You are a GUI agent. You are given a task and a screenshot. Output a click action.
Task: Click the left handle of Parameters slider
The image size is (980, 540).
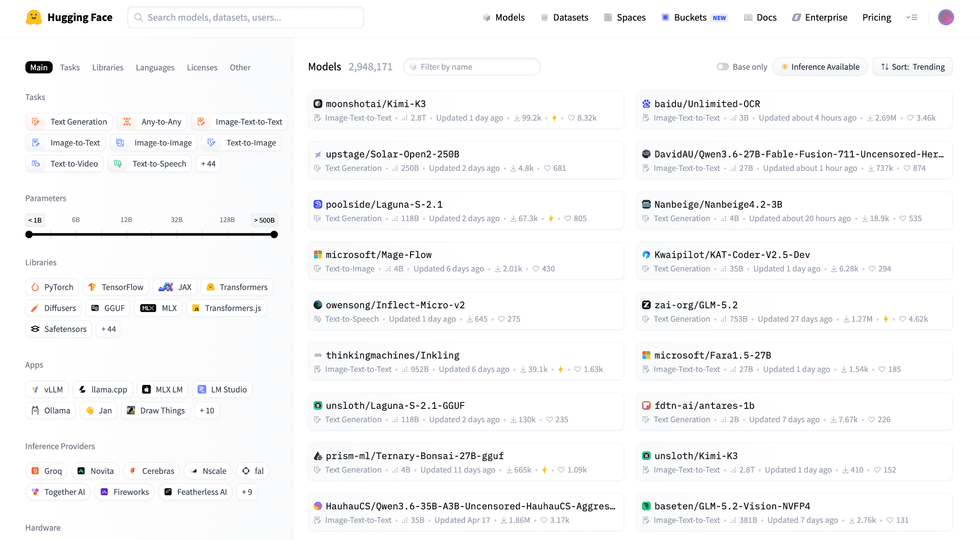29,235
